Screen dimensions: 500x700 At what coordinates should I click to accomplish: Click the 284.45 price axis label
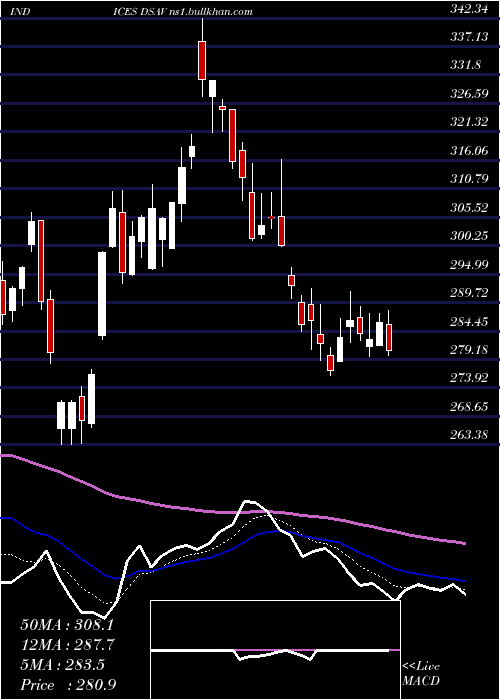pyautogui.click(x=468, y=322)
